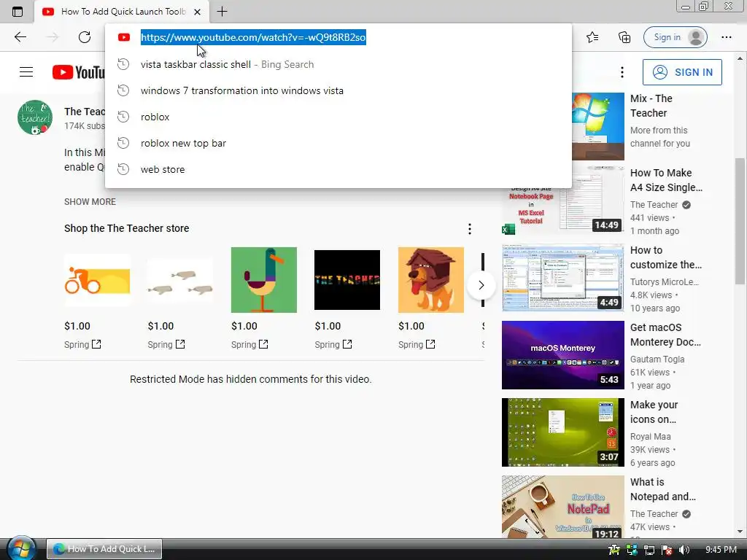Click The Teacher channel name under A4 video
The image size is (747, 560).
654,205
